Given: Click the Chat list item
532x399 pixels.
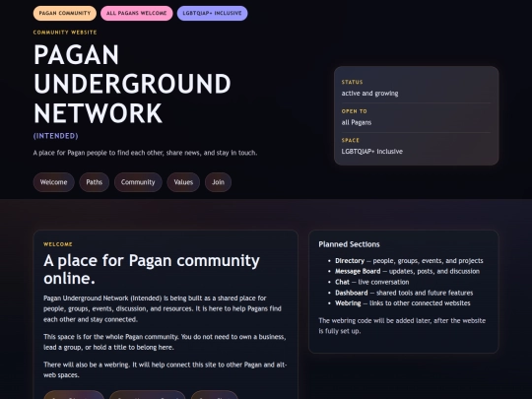Looking at the screenshot, I should [x=371, y=282].
